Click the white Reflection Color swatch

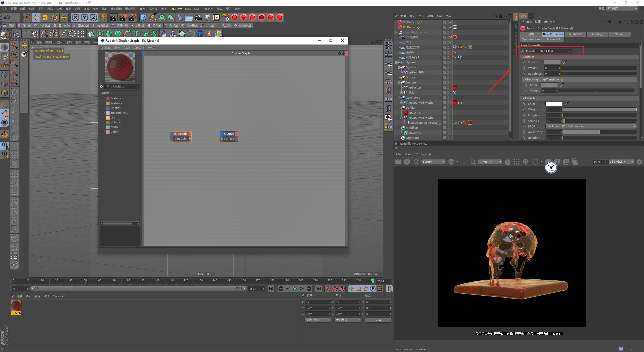pos(553,104)
